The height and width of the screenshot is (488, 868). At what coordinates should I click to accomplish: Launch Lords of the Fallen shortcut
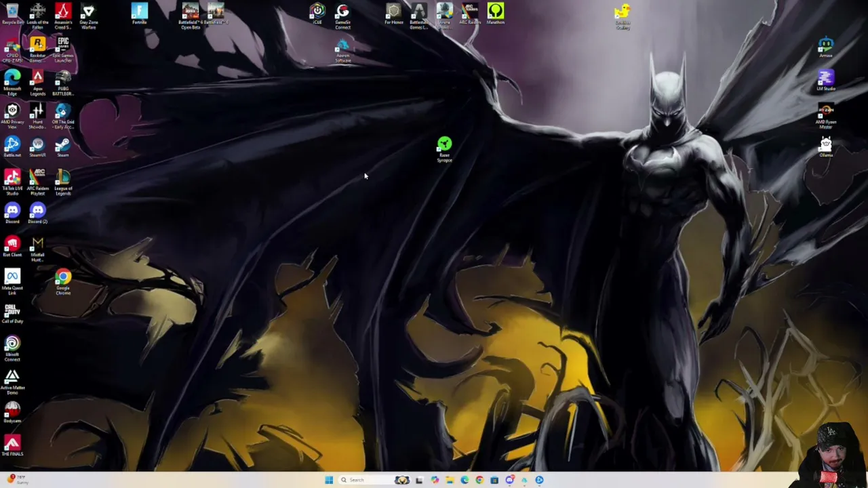coord(37,15)
